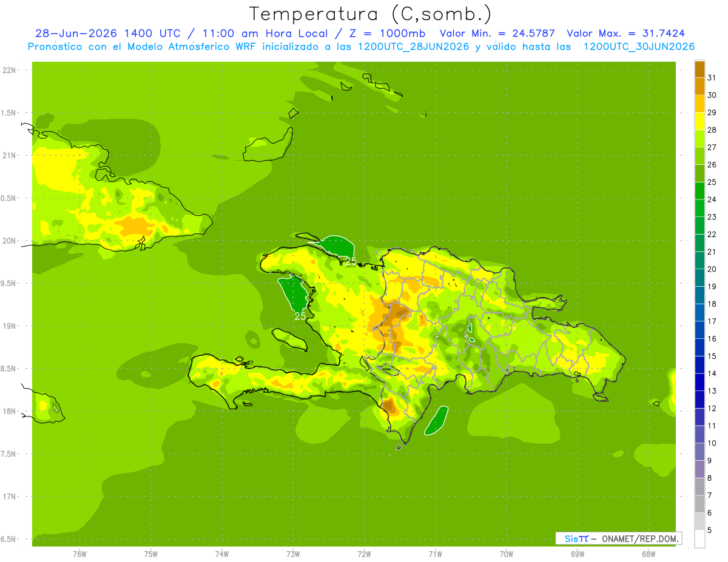This screenshot has height=562, width=728.
Task: Click the "10" label on the color scale
Action: pos(711,443)
